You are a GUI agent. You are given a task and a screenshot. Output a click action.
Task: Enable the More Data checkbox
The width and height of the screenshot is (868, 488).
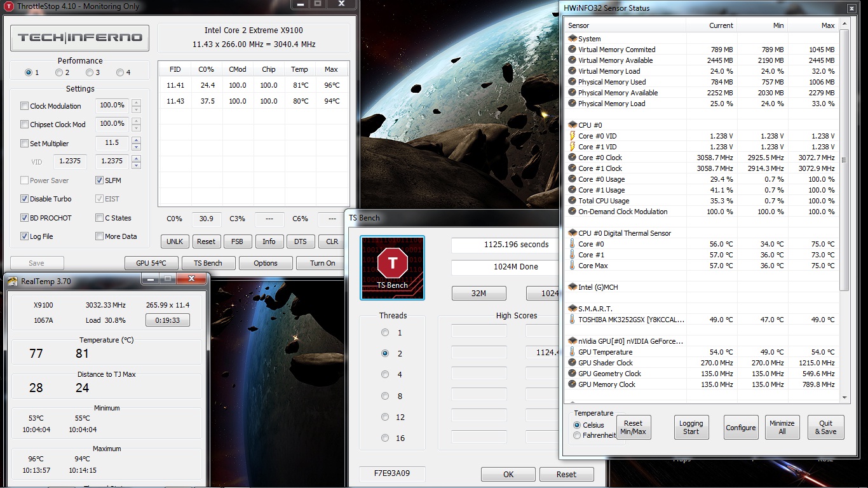(99, 236)
